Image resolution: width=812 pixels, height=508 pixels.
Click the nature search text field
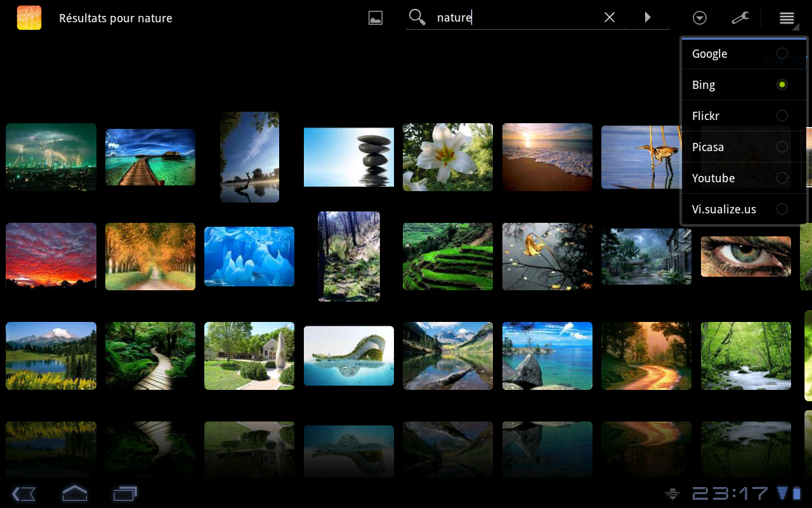tap(514, 18)
